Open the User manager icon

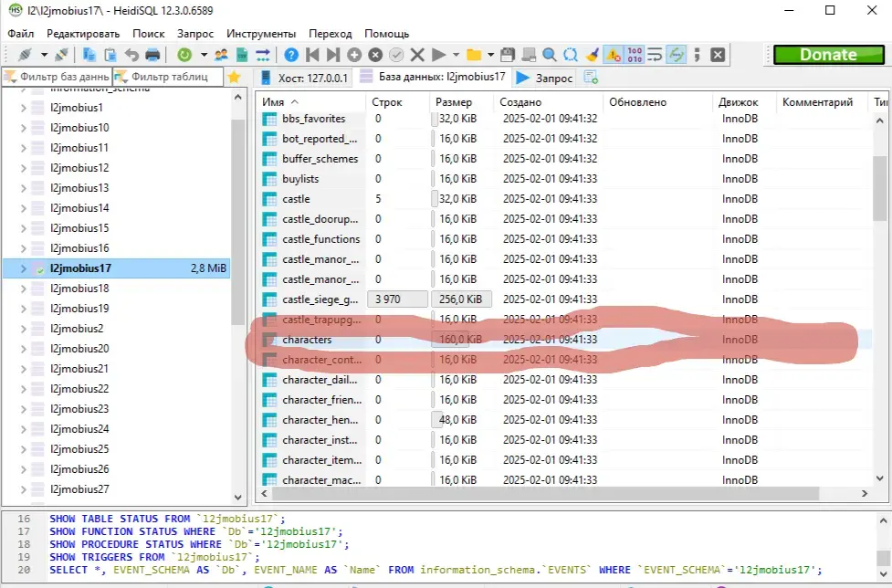[221, 55]
